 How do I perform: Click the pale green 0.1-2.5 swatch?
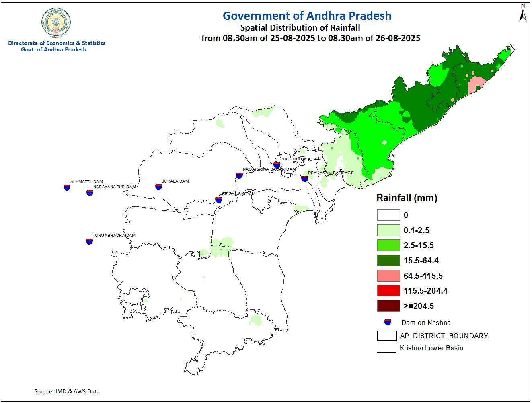pyautogui.click(x=388, y=230)
